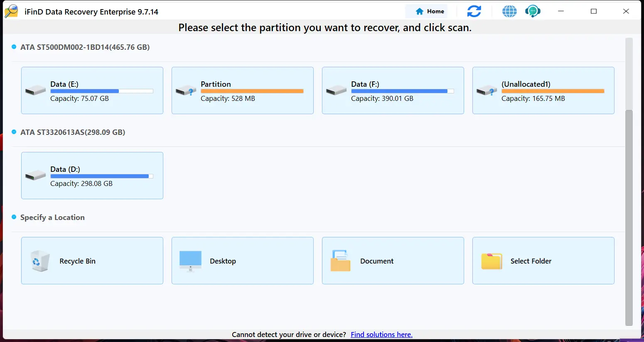Click 'Capacity: 75.07 GB' text
Image resolution: width=644 pixels, height=342 pixels.
point(79,99)
